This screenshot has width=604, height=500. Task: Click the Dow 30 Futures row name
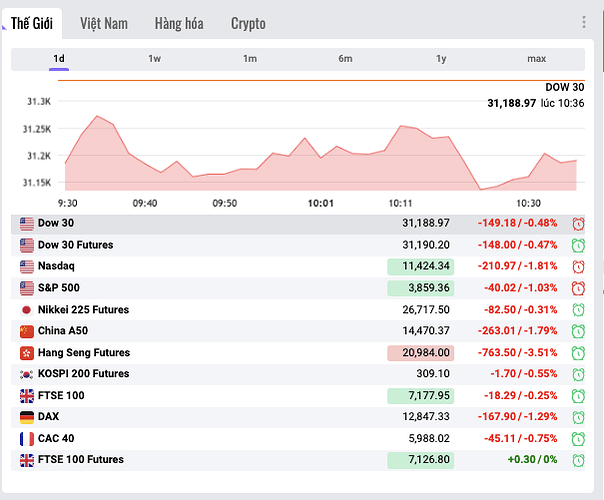click(x=75, y=245)
